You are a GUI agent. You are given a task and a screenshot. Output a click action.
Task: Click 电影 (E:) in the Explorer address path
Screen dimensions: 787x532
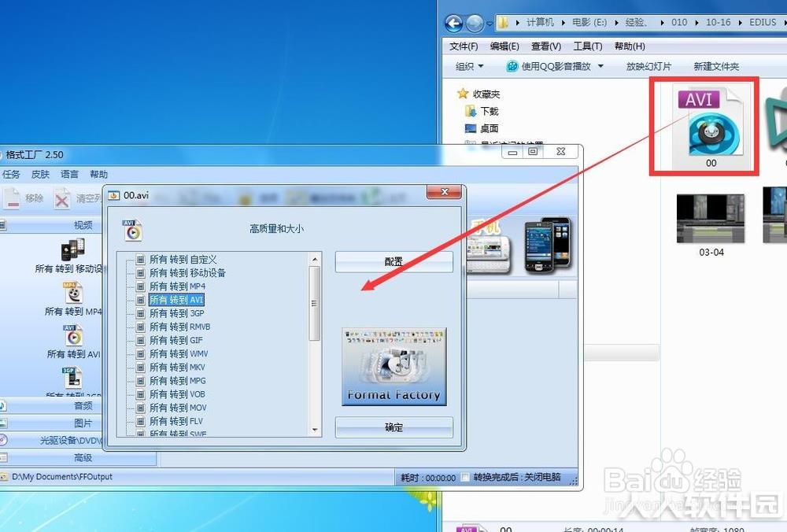589,22
